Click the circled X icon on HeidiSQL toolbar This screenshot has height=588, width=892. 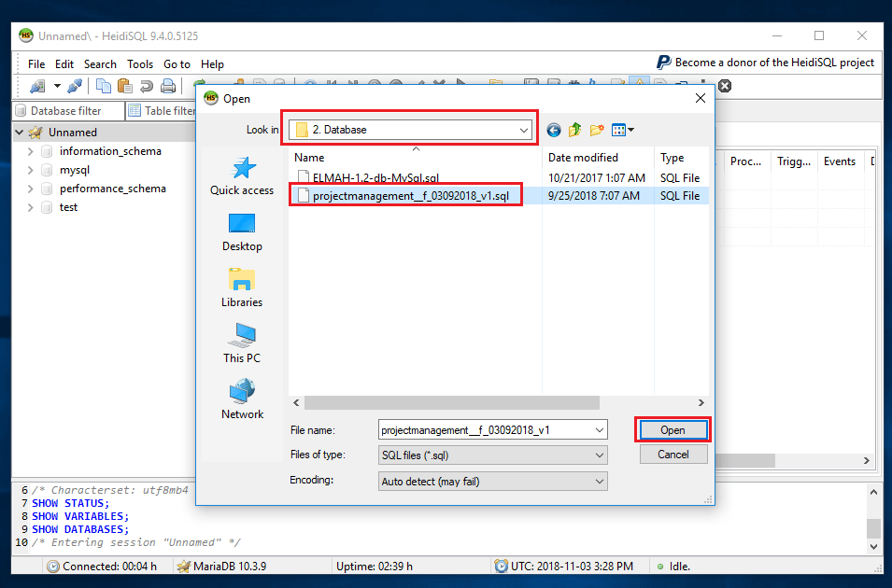tap(724, 86)
